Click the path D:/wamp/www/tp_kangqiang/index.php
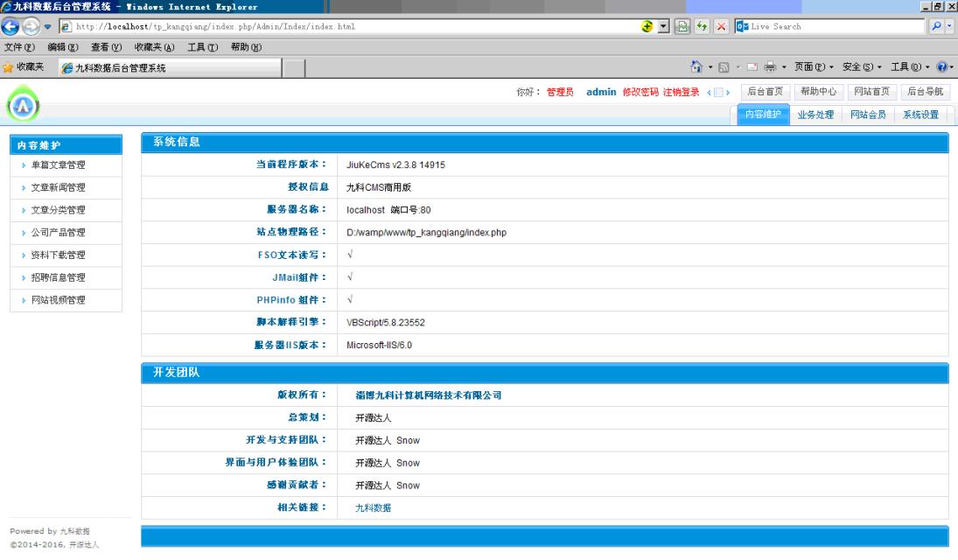 tap(426, 233)
